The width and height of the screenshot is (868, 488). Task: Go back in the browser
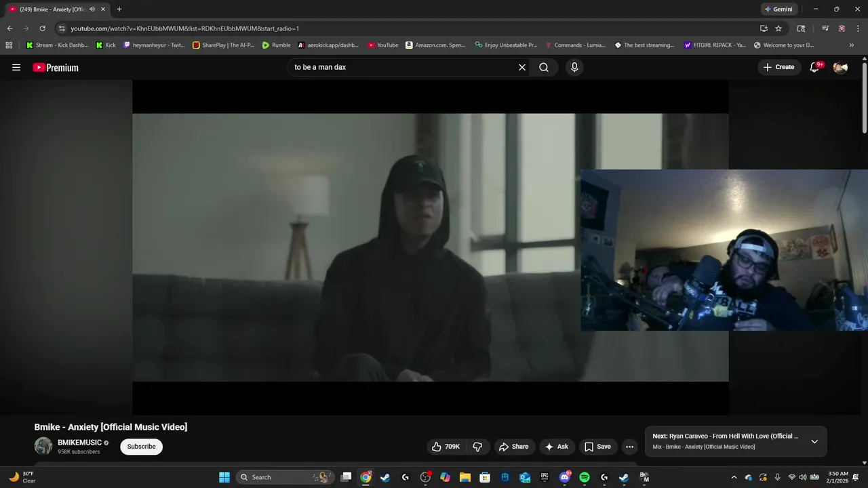(x=9, y=28)
